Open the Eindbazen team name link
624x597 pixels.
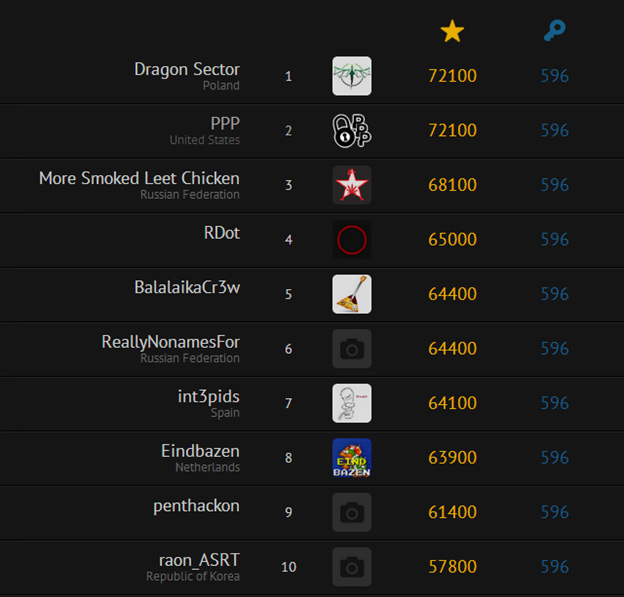pyautogui.click(x=200, y=451)
